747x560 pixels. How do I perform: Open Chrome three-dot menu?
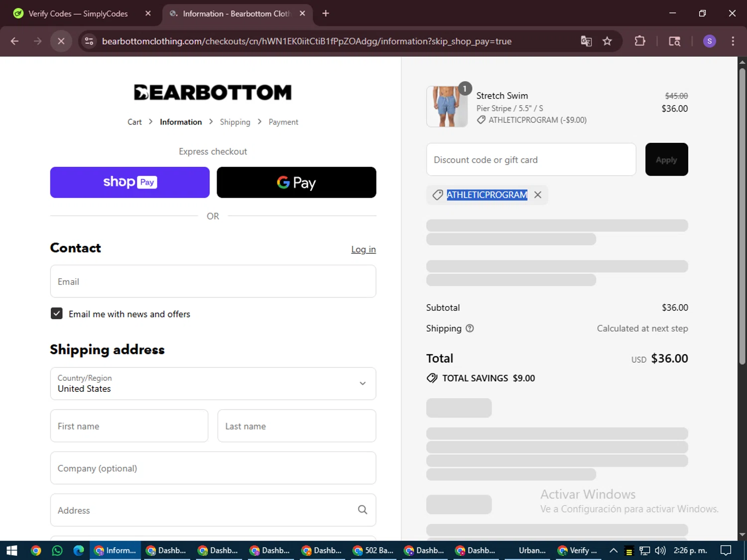click(x=733, y=41)
